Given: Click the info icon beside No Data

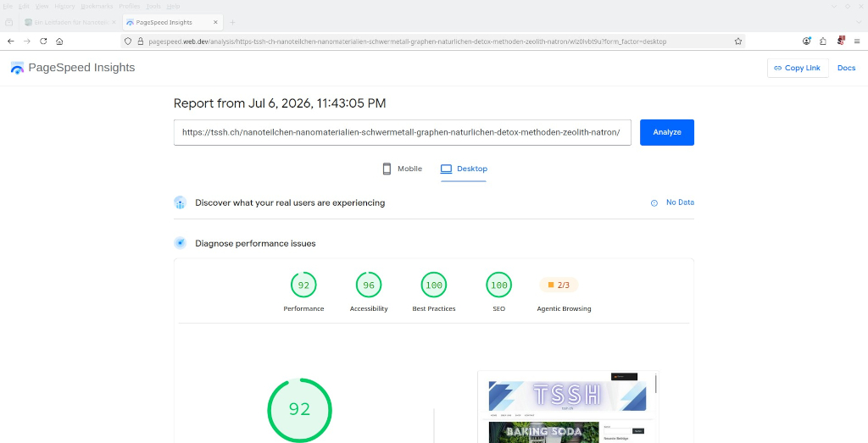Looking at the screenshot, I should (654, 203).
